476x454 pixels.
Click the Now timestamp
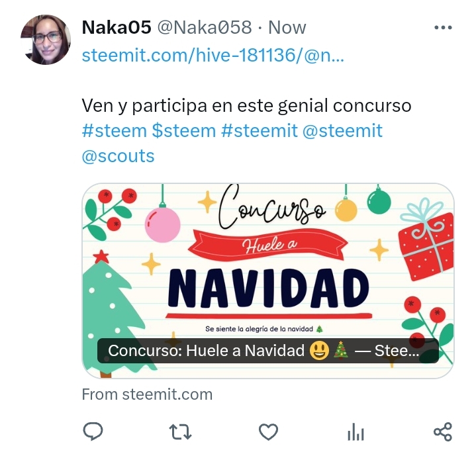(287, 28)
